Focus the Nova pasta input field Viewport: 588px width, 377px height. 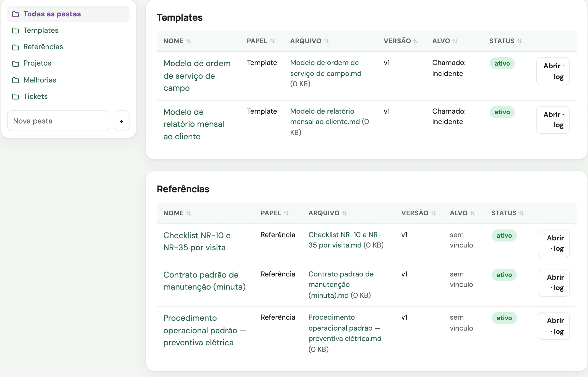59,121
